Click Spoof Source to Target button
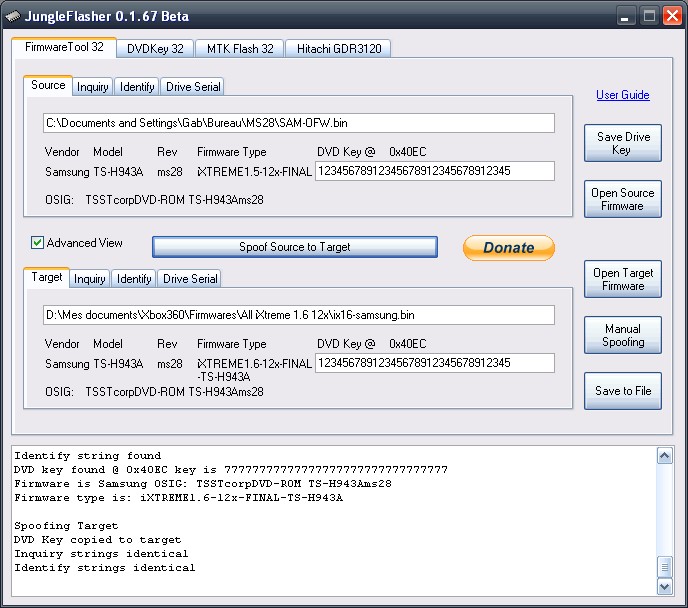 click(x=295, y=247)
